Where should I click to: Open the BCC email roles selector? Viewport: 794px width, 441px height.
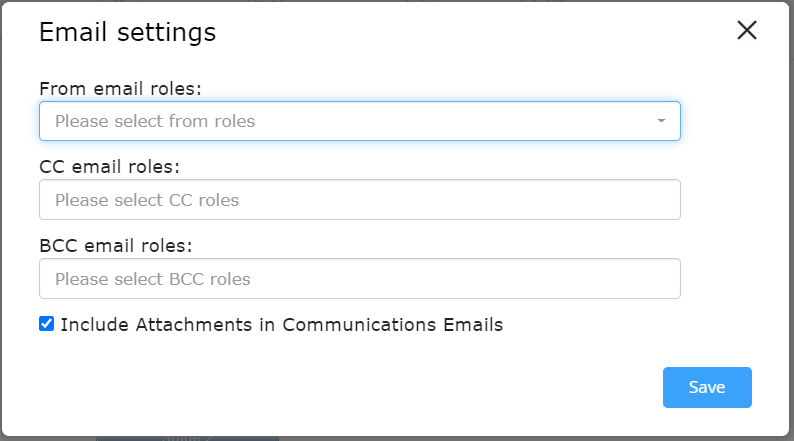click(x=360, y=278)
